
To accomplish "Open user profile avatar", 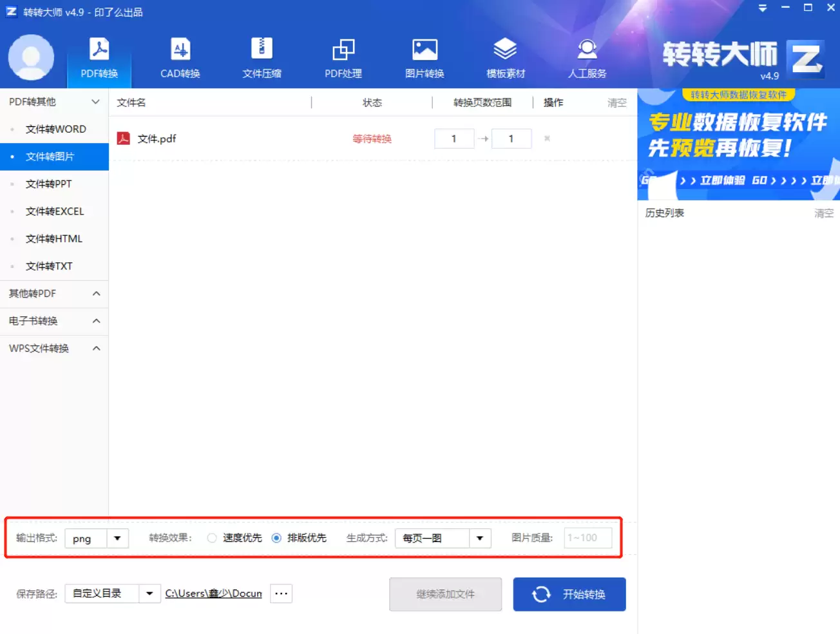I will pos(32,58).
